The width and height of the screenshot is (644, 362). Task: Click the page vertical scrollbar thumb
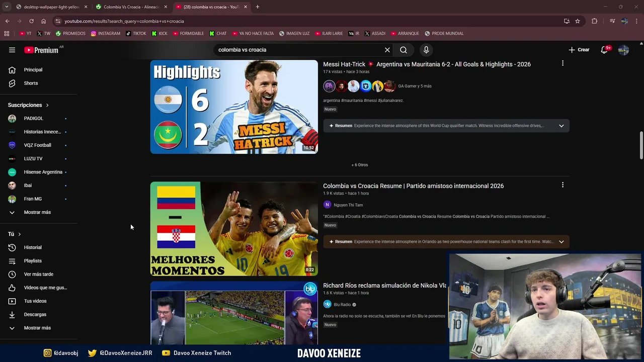(641, 146)
